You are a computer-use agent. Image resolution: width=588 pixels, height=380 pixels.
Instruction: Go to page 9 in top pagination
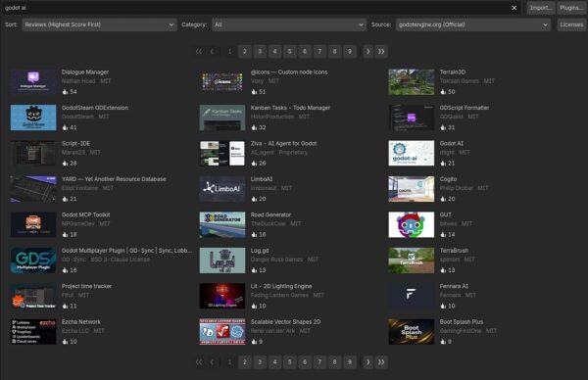coord(350,51)
